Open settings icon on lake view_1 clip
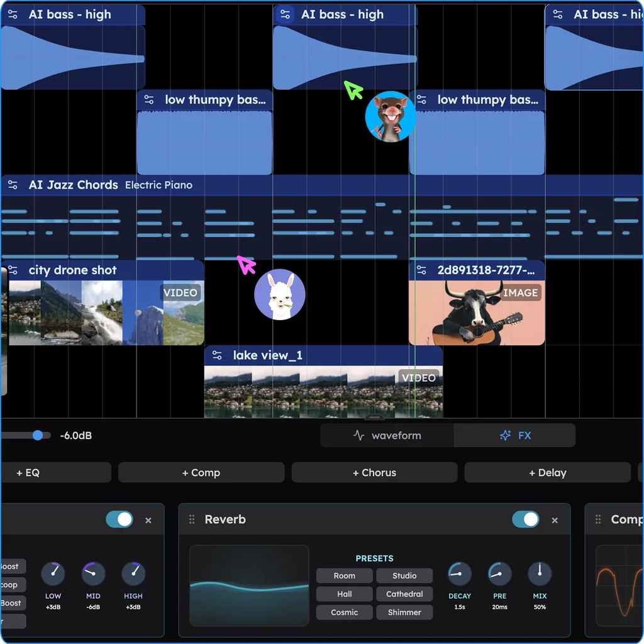644x644 pixels. tap(217, 355)
